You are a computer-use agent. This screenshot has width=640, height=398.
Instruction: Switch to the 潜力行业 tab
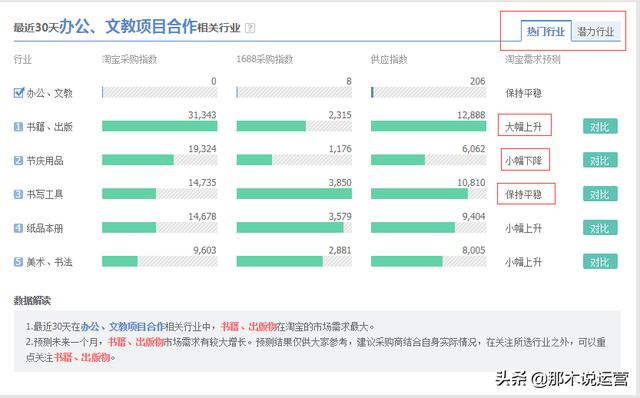click(x=596, y=31)
